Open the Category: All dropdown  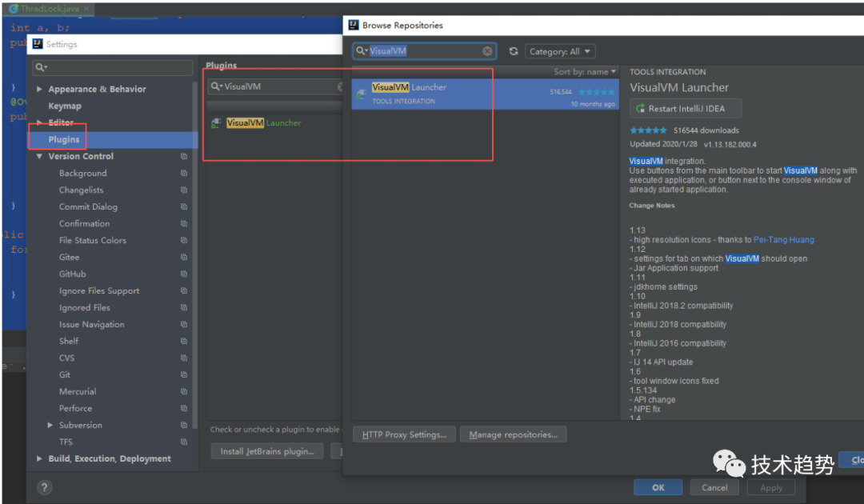tap(560, 51)
